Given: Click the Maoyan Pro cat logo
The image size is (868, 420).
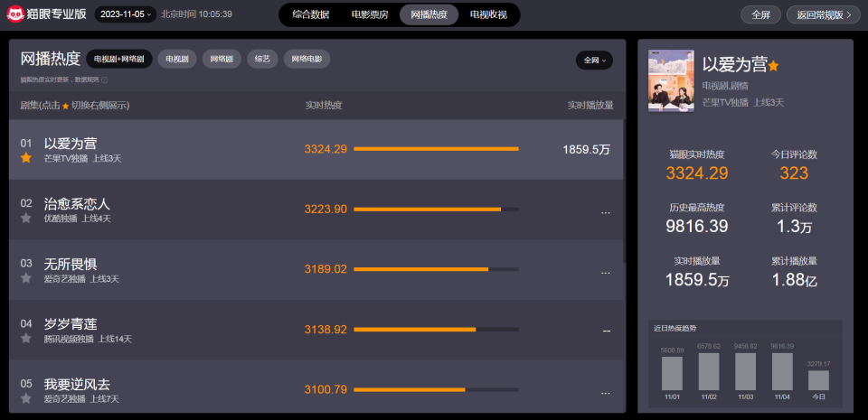Looking at the screenshot, I should [15, 14].
